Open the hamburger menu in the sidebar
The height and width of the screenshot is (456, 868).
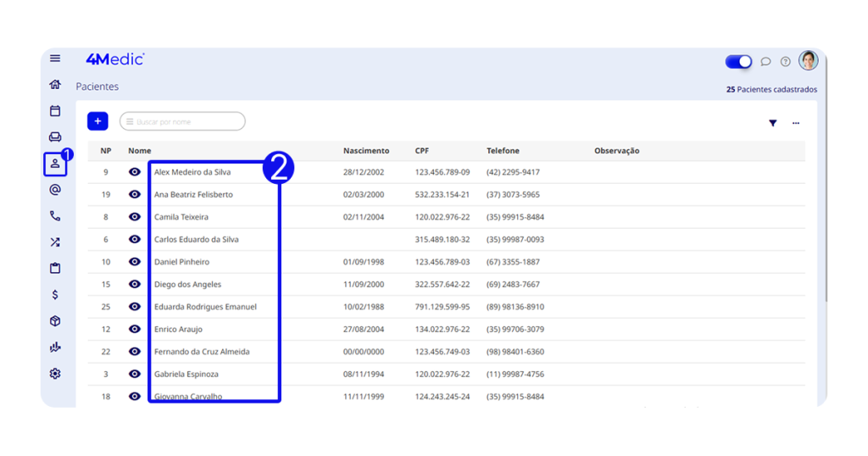pyautogui.click(x=55, y=58)
